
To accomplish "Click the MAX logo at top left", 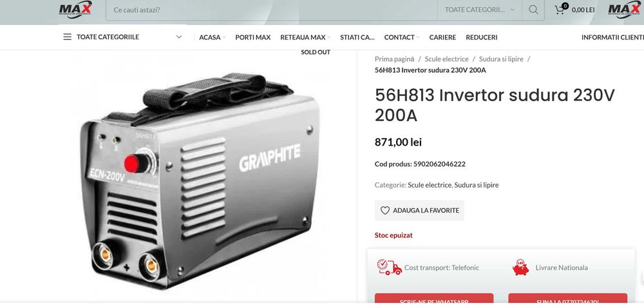I will (75, 9).
